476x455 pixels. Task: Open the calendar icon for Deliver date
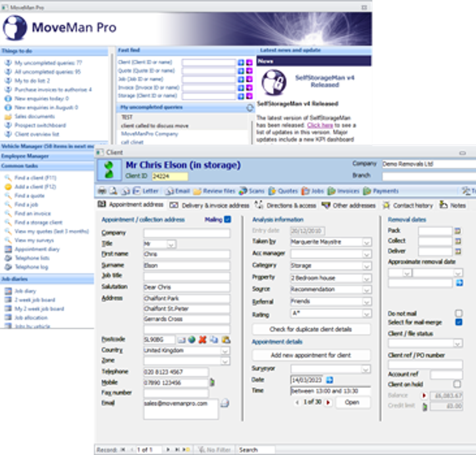click(x=458, y=251)
